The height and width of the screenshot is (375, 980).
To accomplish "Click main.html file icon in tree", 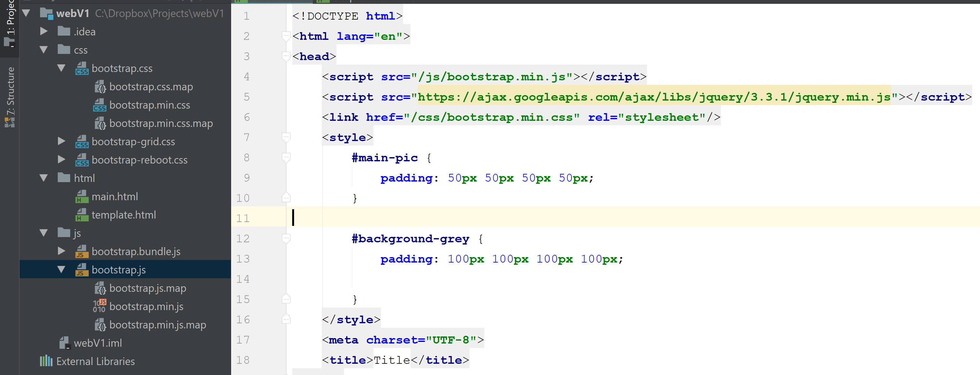I will pyautogui.click(x=82, y=197).
